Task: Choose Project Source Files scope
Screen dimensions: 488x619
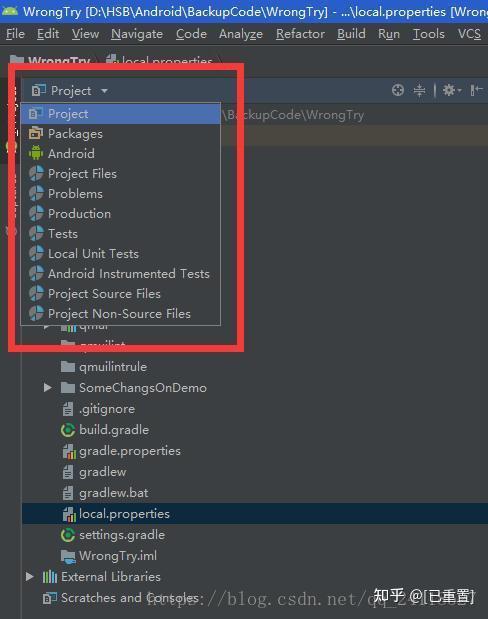Action: [120, 294]
